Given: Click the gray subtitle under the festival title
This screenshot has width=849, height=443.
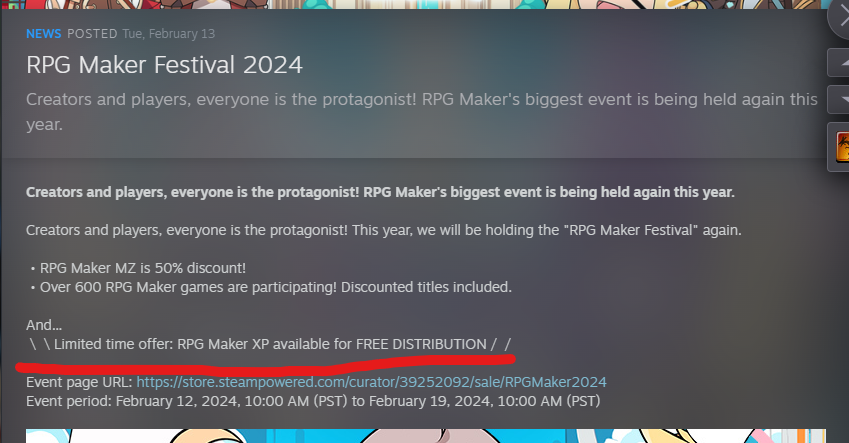Looking at the screenshot, I should pyautogui.click(x=422, y=112).
